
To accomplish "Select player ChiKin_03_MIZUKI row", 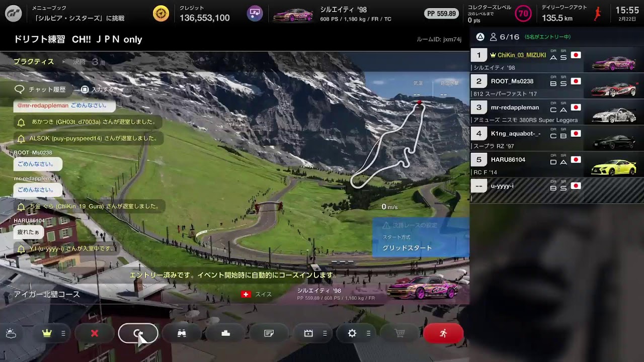I will (557, 60).
